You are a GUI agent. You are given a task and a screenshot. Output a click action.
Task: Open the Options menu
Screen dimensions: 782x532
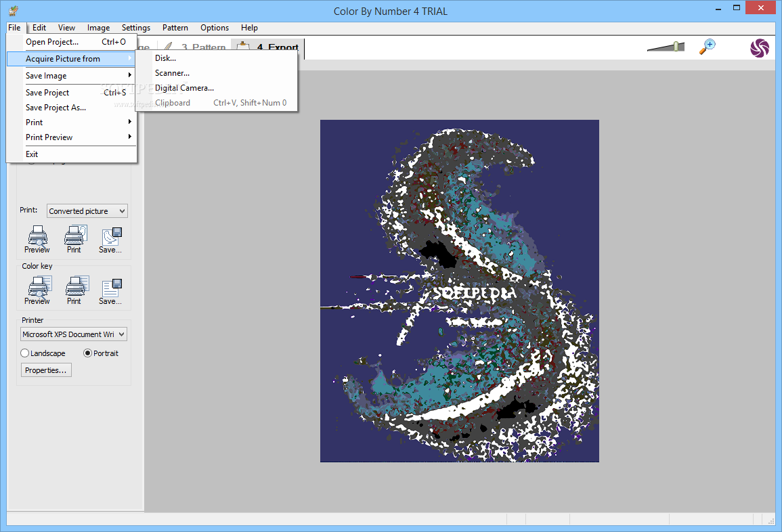(x=215, y=28)
